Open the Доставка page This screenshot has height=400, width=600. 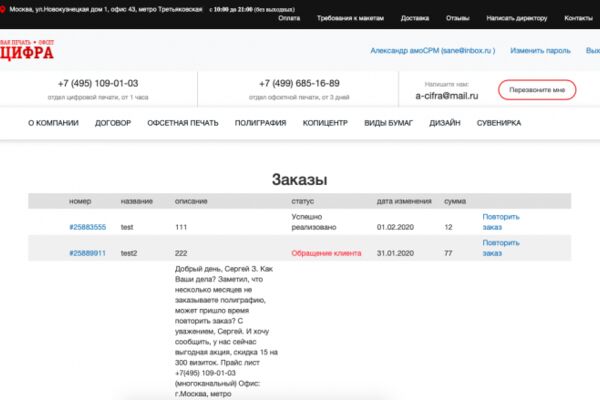(x=415, y=18)
